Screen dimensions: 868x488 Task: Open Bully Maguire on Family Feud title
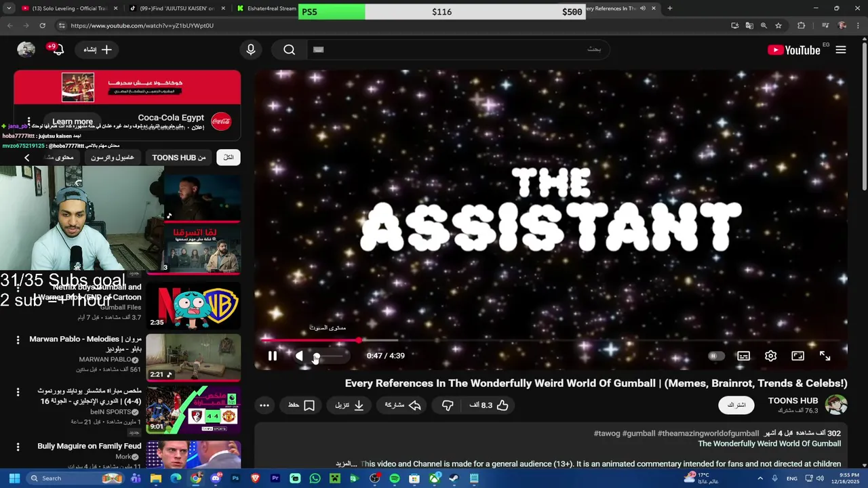click(x=90, y=446)
